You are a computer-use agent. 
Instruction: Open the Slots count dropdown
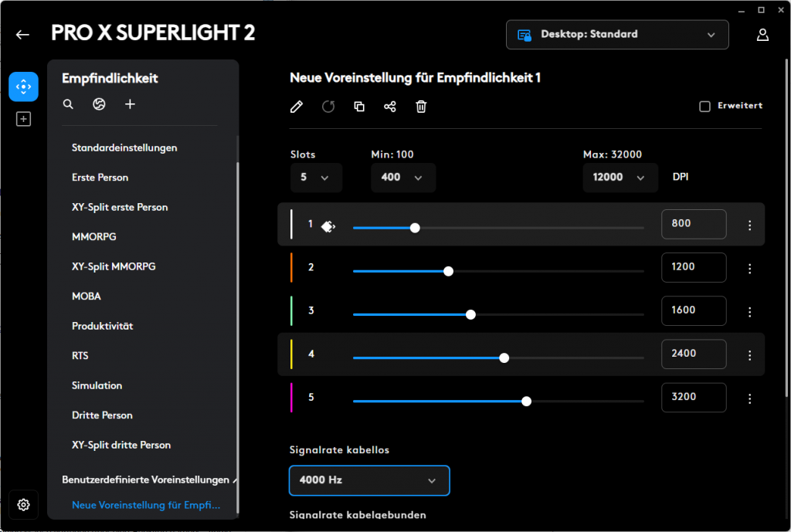pyautogui.click(x=316, y=178)
